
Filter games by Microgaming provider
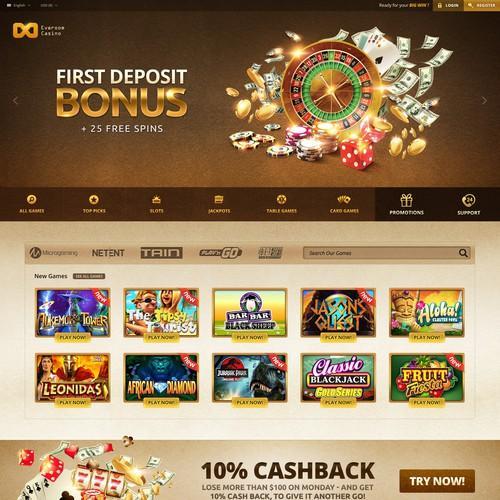click(54, 253)
